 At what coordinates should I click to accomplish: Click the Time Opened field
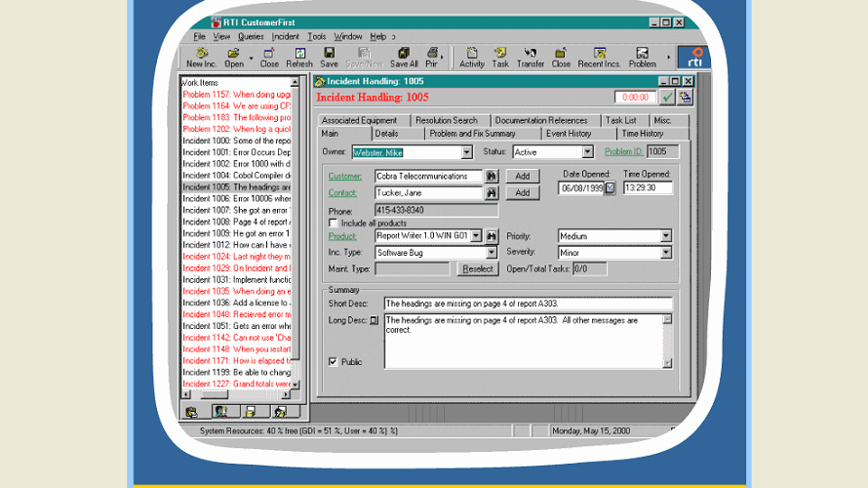(x=648, y=188)
